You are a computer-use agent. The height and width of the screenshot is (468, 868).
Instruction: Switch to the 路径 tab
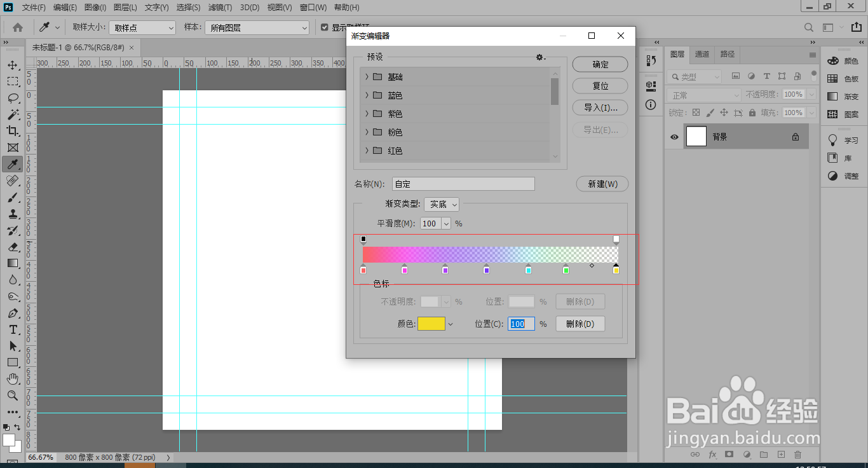[728, 54]
